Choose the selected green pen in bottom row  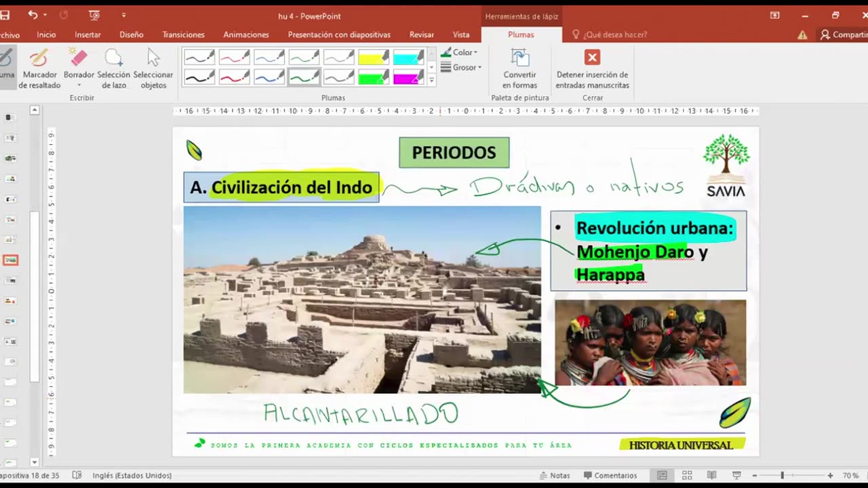tap(303, 77)
